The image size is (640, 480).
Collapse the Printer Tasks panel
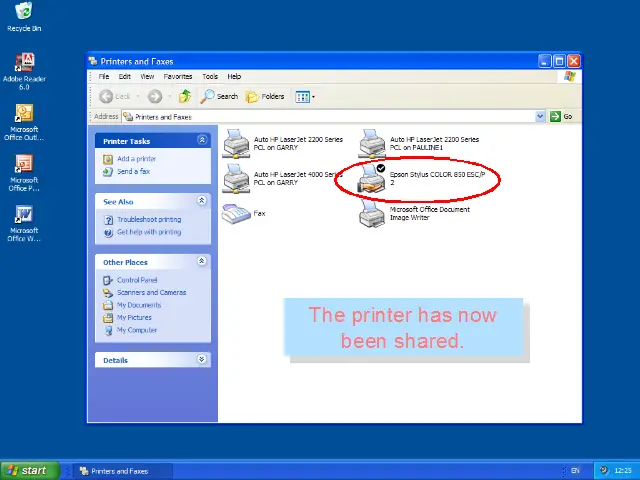point(202,140)
